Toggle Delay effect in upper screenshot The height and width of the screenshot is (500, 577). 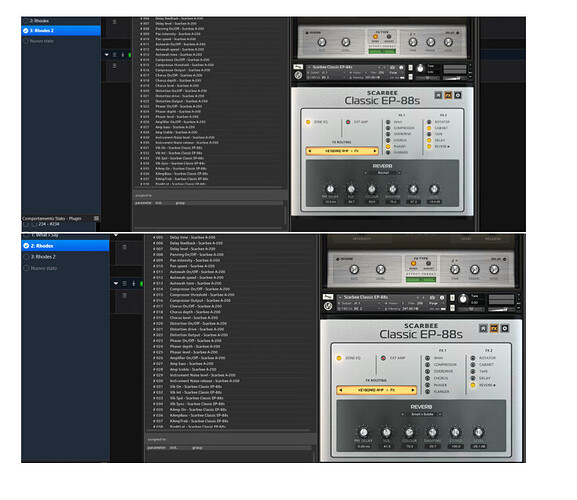429,140
